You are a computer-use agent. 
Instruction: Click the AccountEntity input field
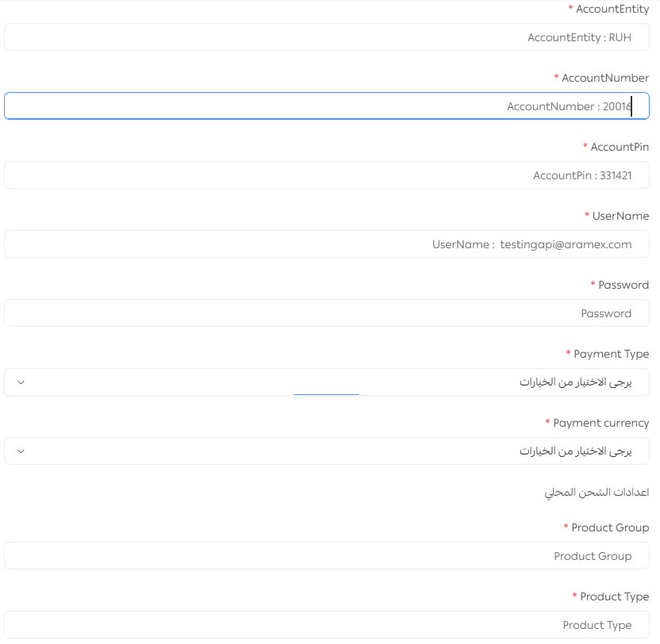coord(326,37)
